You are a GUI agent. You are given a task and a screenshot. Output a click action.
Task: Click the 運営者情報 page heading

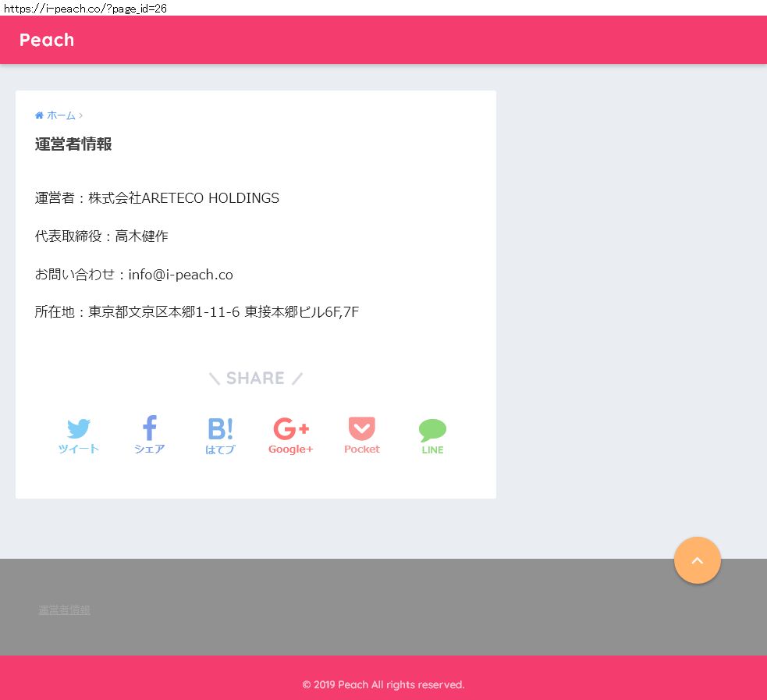coord(73,144)
